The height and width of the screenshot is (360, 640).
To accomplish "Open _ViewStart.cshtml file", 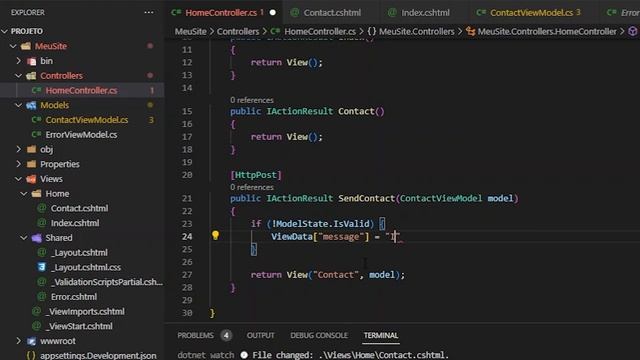I will pos(79,326).
